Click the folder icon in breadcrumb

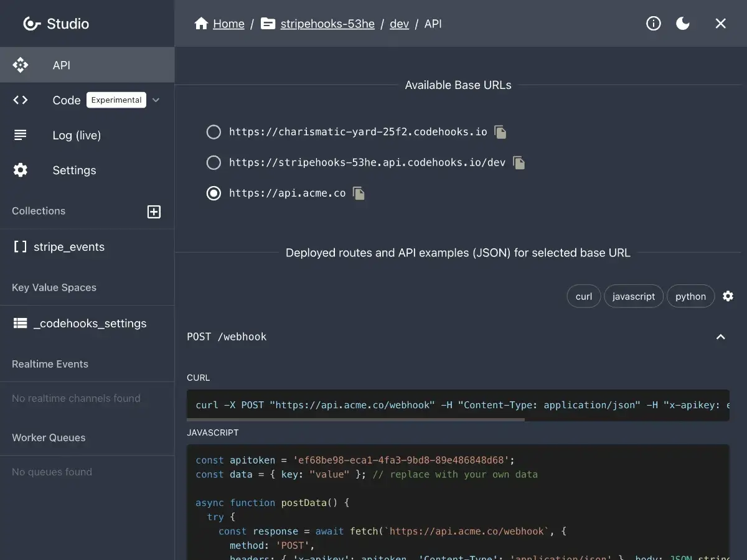click(268, 24)
